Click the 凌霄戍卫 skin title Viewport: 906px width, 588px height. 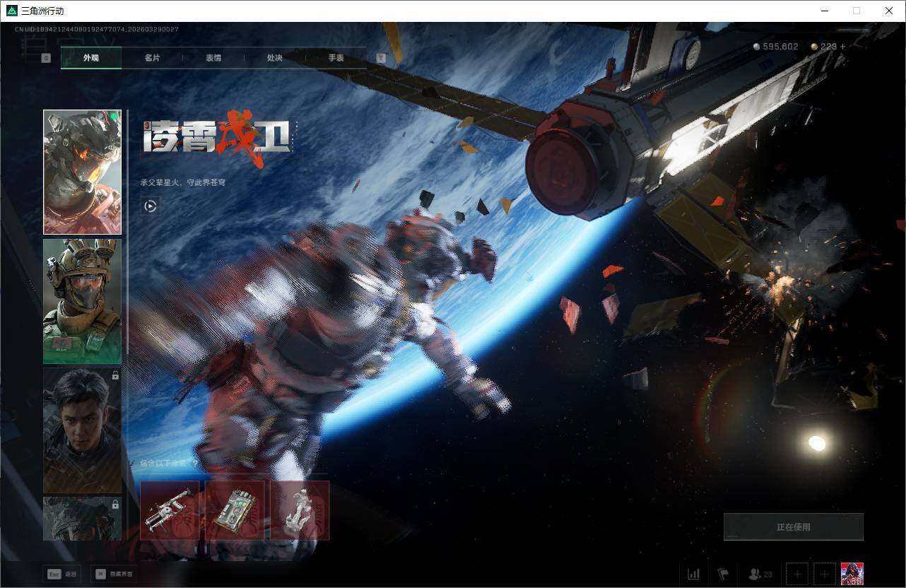218,139
